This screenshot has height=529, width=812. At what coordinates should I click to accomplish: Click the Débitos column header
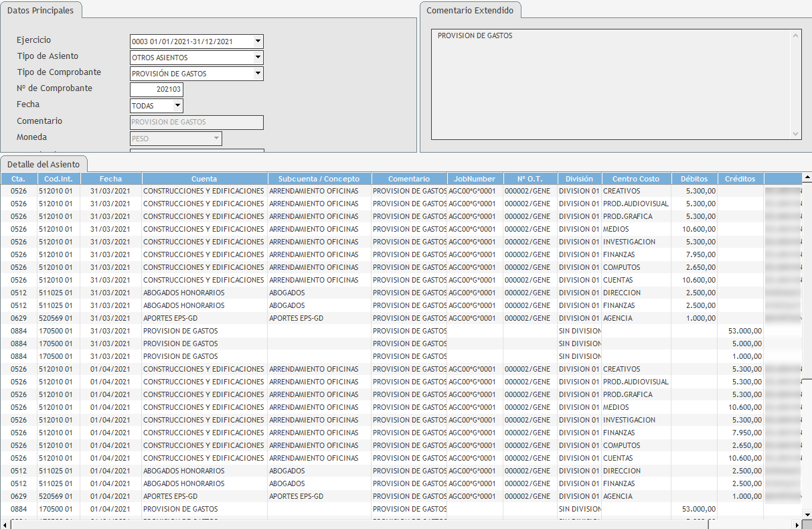694,179
